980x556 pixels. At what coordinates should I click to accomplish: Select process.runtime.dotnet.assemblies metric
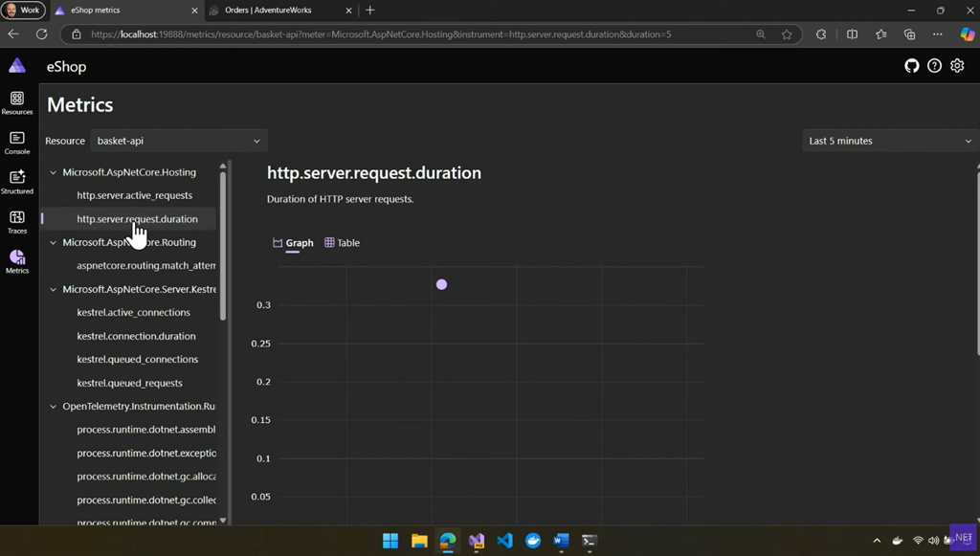tap(146, 430)
